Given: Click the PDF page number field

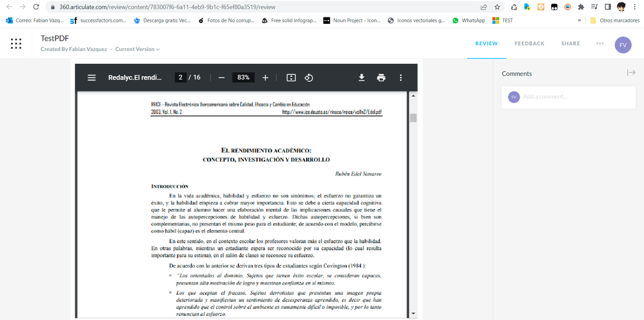Looking at the screenshot, I should tap(180, 77).
